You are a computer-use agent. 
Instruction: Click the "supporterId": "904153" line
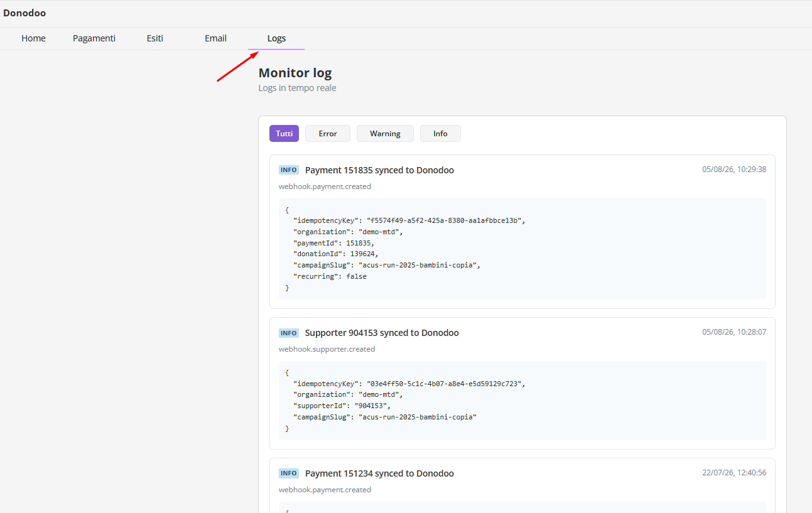tap(342, 406)
